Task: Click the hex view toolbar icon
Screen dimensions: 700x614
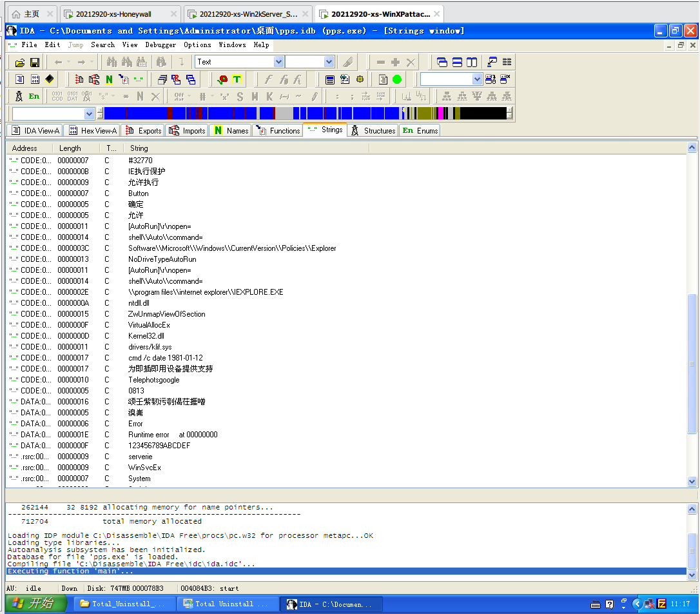Action: click(x=35, y=79)
